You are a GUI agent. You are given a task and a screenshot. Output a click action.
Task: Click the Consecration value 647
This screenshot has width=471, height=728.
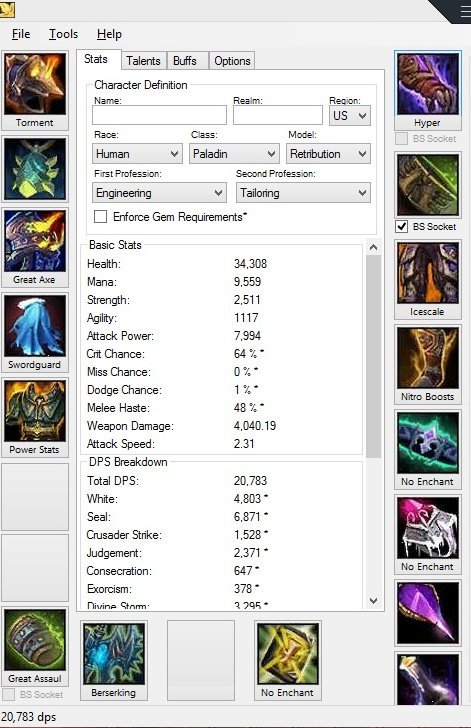point(246,571)
